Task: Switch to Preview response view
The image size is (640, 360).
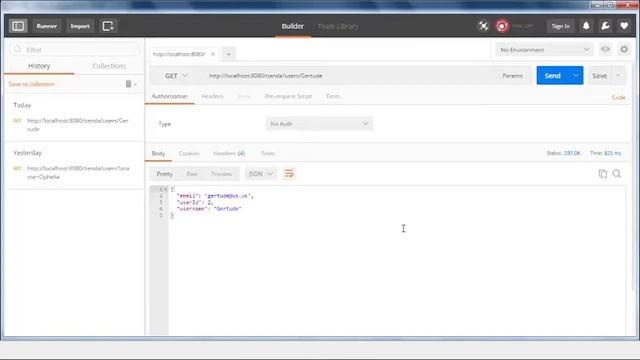Action: [222, 174]
